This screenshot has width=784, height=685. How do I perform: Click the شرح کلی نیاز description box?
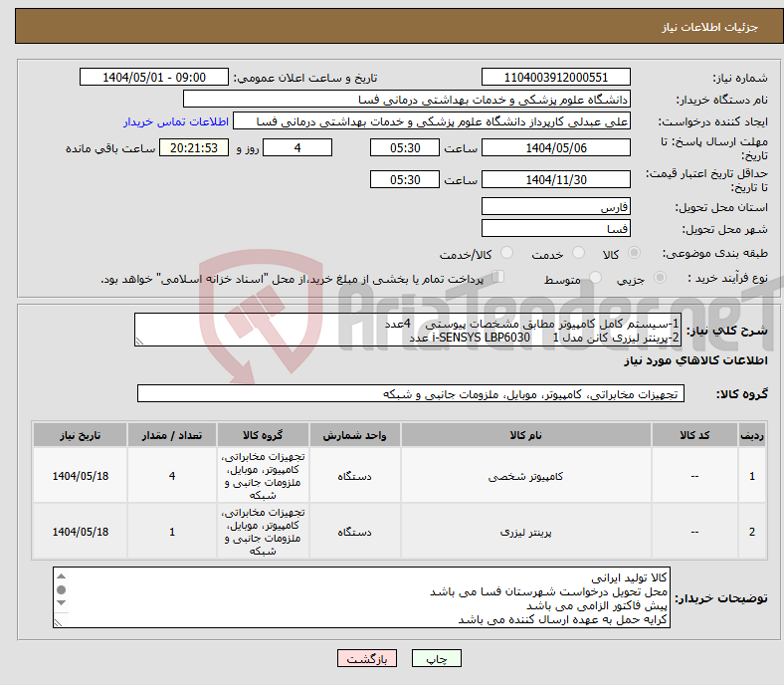[x=408, y=330]
